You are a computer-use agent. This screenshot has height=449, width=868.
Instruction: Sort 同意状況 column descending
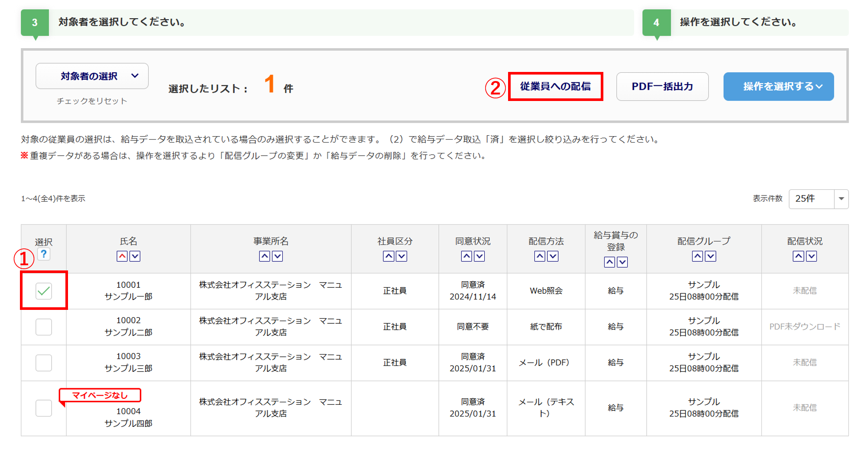tap(479, 256)
